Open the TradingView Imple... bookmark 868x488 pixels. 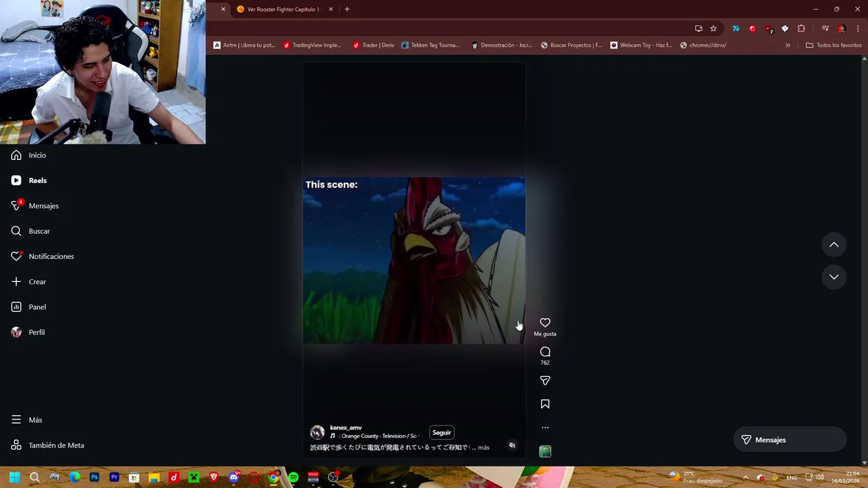(x=312, y=45)
